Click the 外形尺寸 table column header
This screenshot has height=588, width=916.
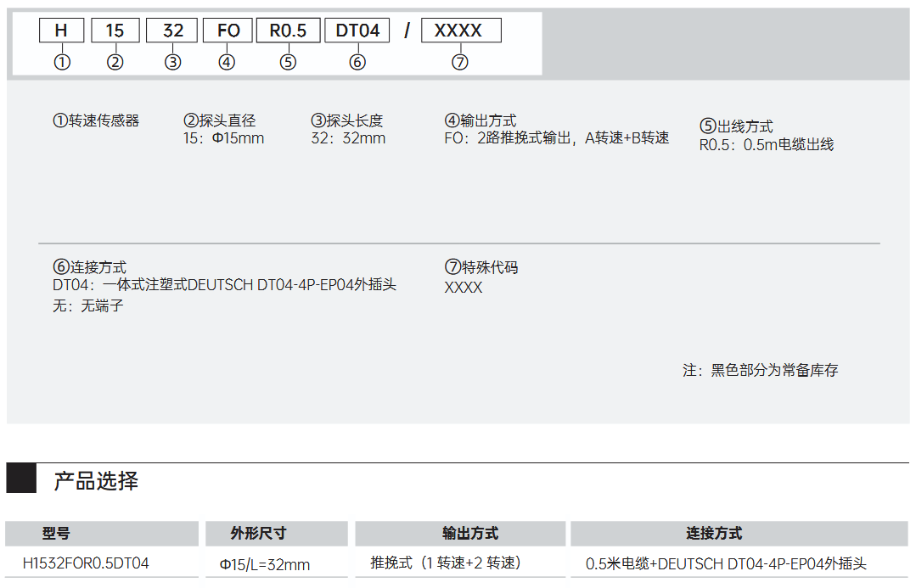(277, 534)
